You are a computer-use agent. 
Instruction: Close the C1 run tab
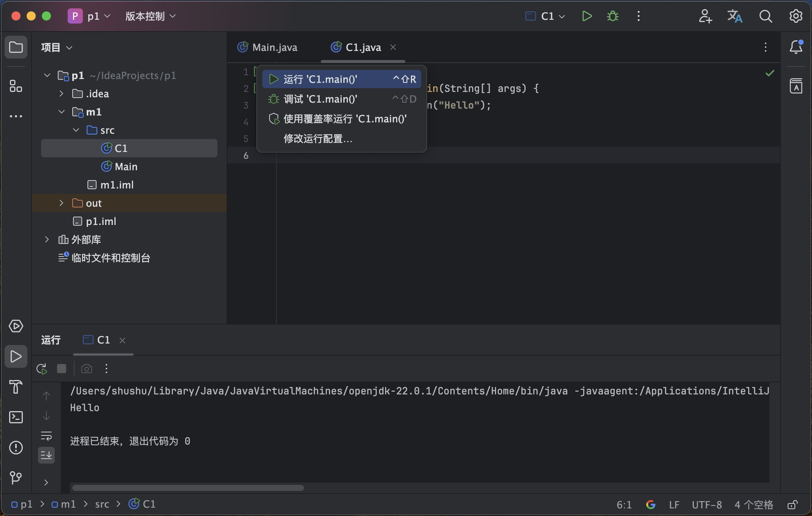(x=122, y=340)
